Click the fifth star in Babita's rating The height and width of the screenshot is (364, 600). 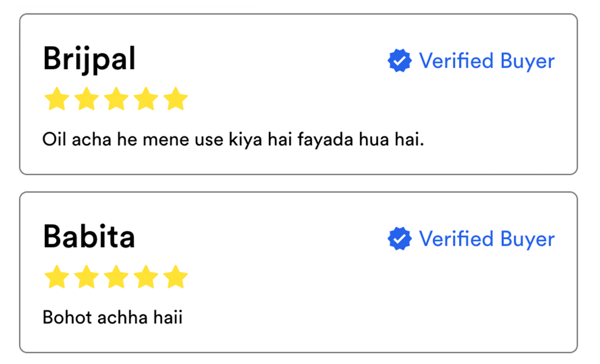point(176,277)
